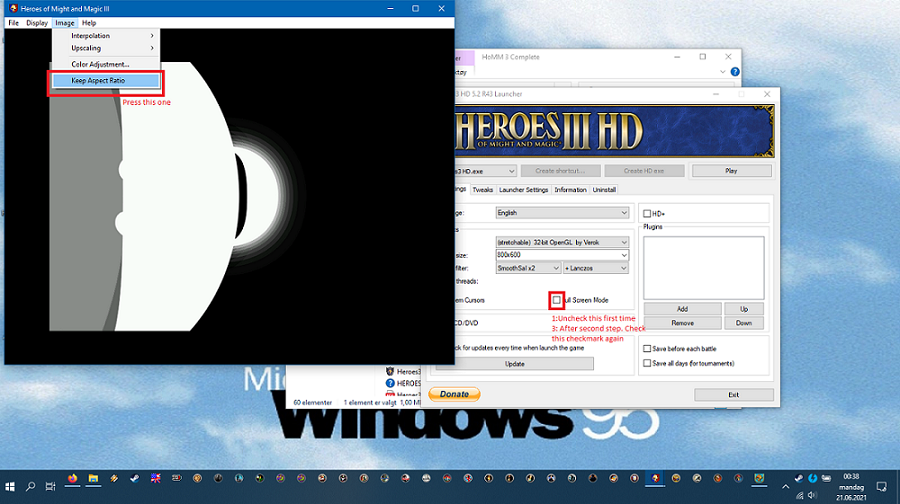Open the Windows Start menu
Image resolution: width=900 pixels, height=504 pixels.
coord(10,486)
